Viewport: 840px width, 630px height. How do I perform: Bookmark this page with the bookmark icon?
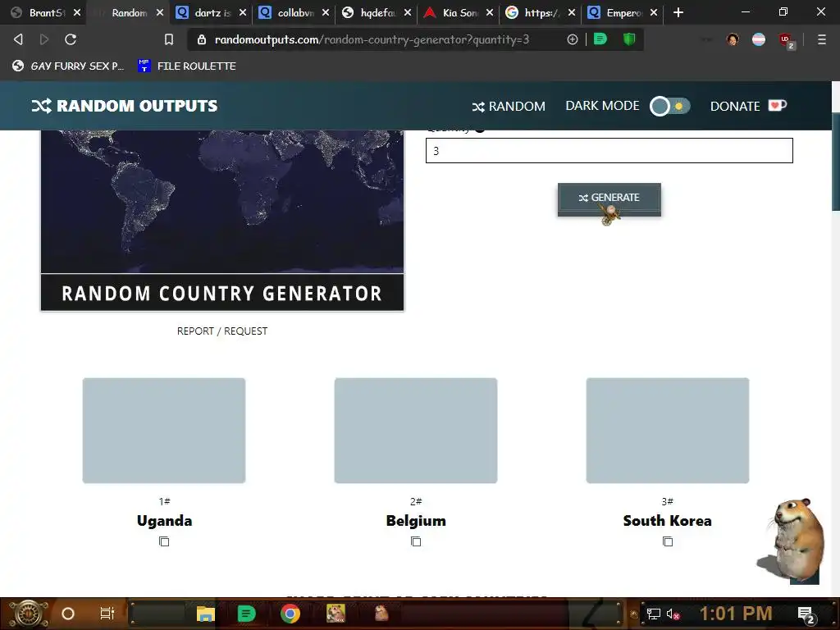point(169,39)
